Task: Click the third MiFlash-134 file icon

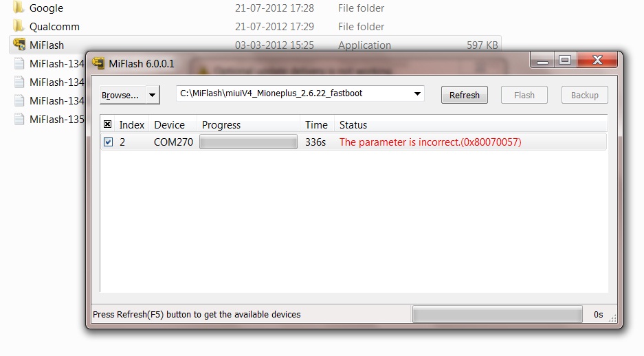Action: tap(19, 100)
